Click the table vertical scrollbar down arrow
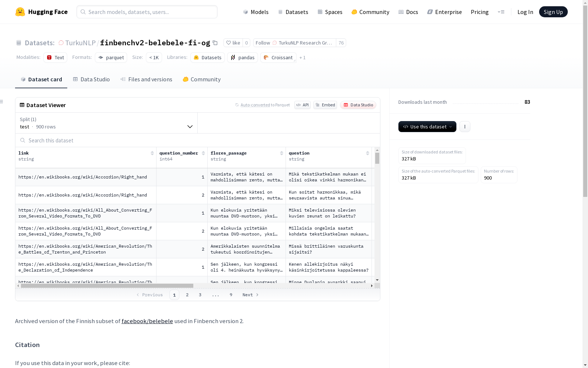 point(377,280)
